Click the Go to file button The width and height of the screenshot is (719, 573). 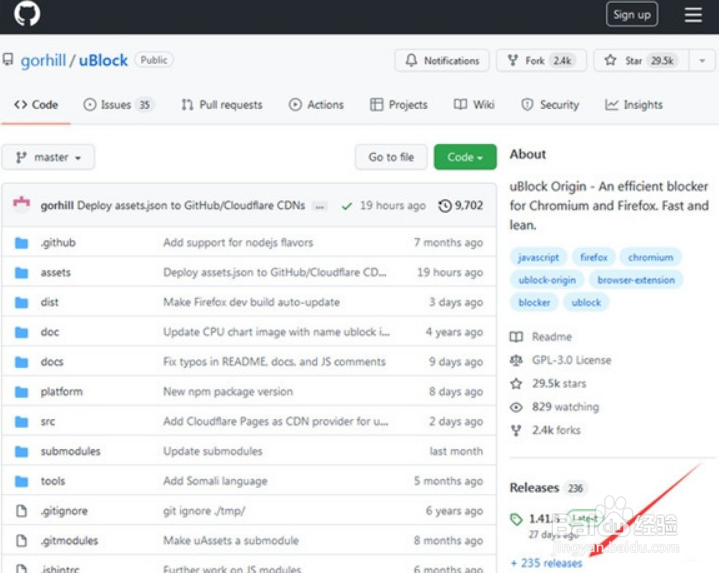(391, 157)
